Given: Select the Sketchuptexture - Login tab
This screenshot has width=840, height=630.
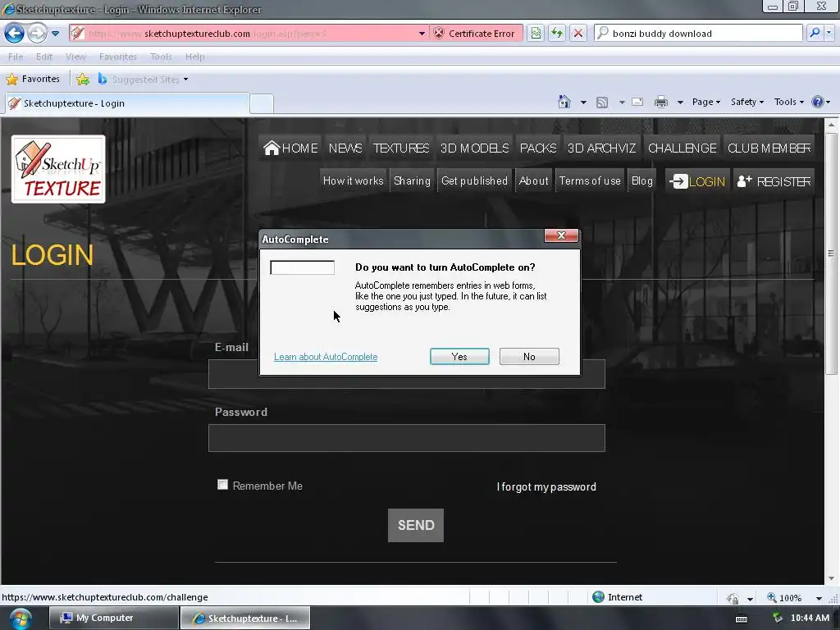Looking at the screenshot, I should coord(127,103).
